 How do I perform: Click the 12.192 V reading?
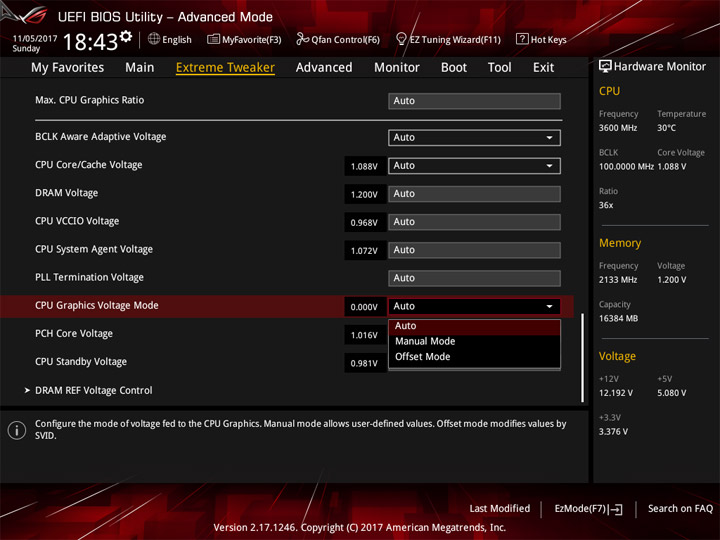click(x=616, y=393)
